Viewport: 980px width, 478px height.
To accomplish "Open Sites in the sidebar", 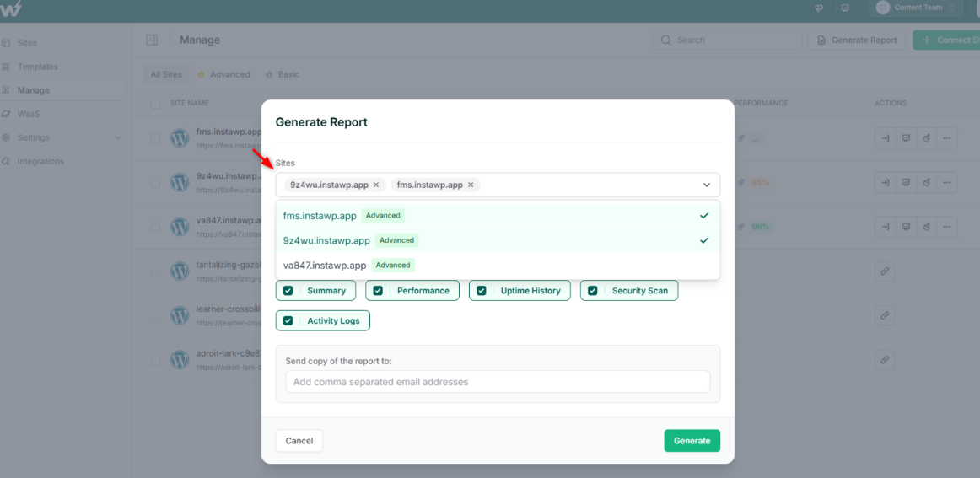I will [27, 43].
